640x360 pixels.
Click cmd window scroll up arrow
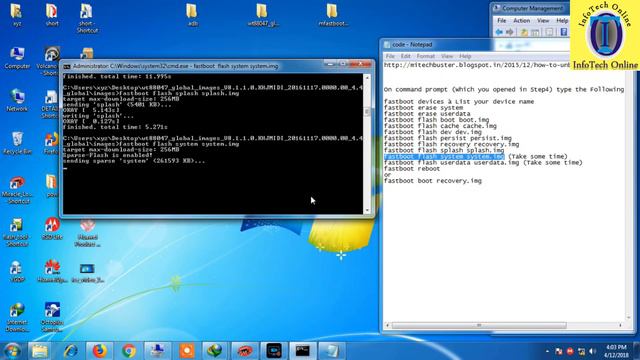click(367, 78)
